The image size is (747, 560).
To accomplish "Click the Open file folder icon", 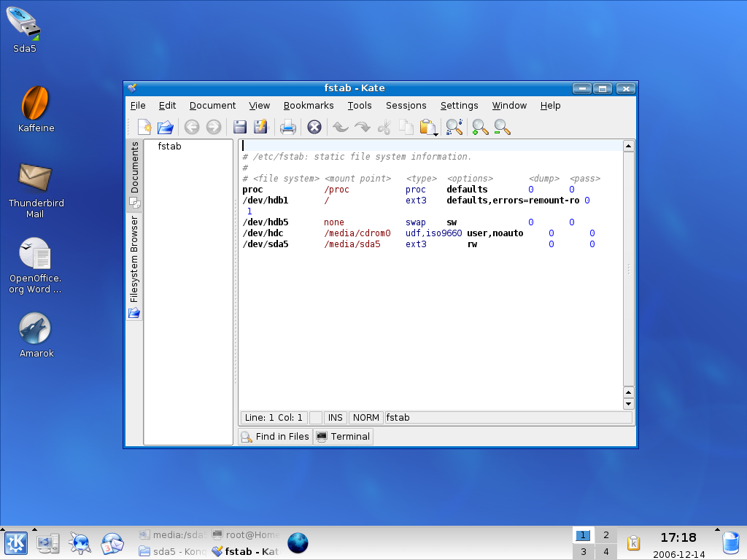I will pyautogui.click(x=166, y=128).
